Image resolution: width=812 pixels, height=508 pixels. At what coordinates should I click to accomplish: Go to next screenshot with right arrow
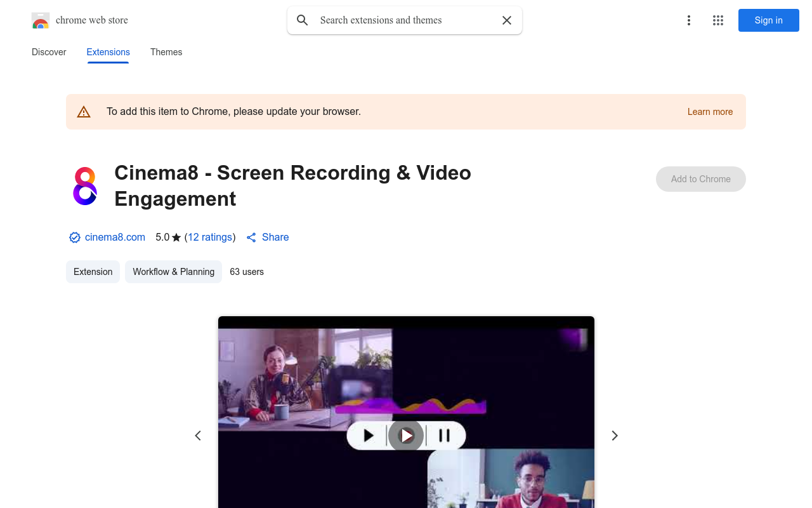click(x=614, y=436)
